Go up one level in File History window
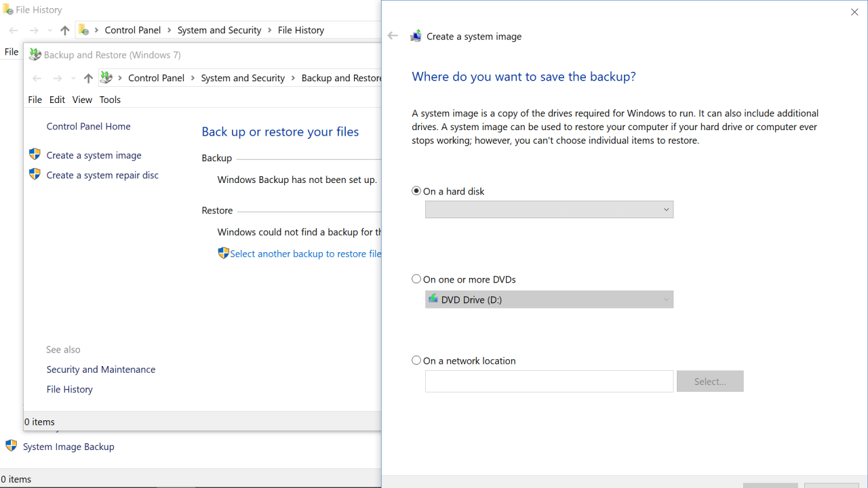Screen dimensions: 868x488 click(x=65, y=30)
